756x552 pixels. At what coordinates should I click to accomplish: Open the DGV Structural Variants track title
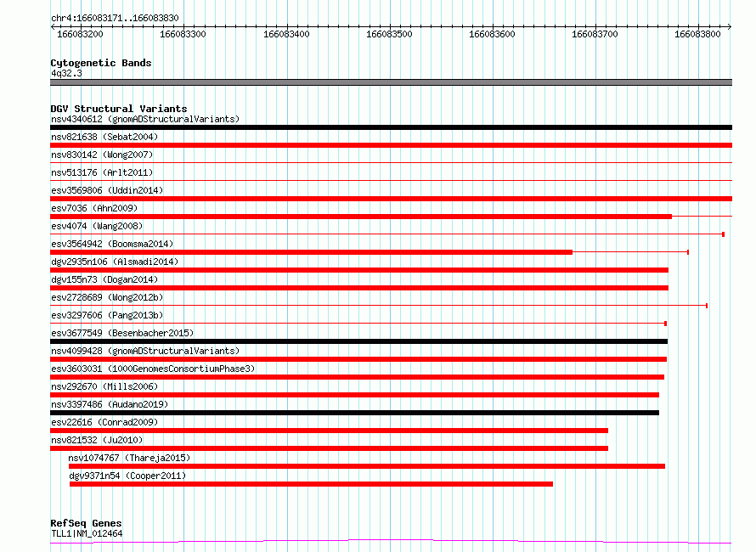[x=119, y=109]
